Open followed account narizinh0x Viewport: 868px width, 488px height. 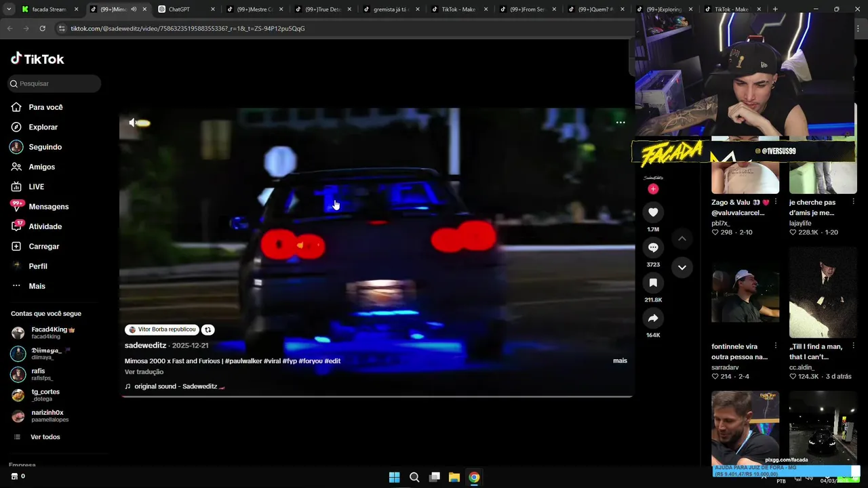pyautogui.click(x=47, y=416)
